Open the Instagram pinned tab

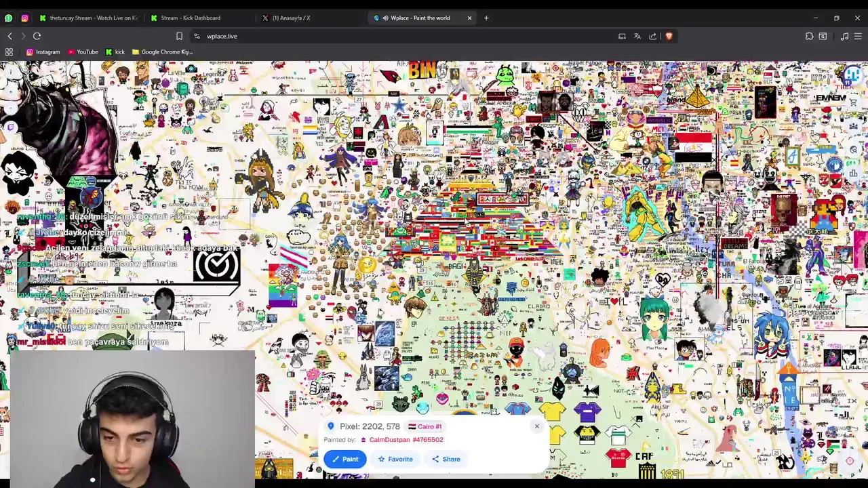[x=25, y=18]
